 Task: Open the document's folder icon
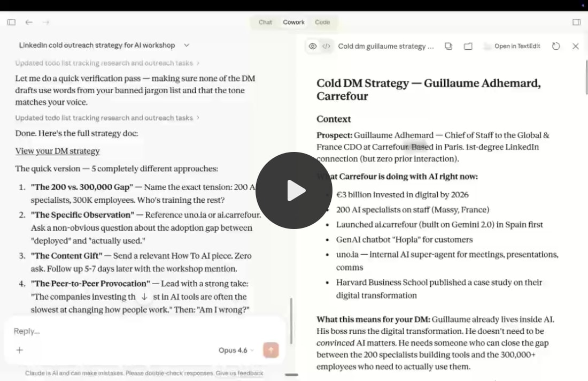pos(468,46)
